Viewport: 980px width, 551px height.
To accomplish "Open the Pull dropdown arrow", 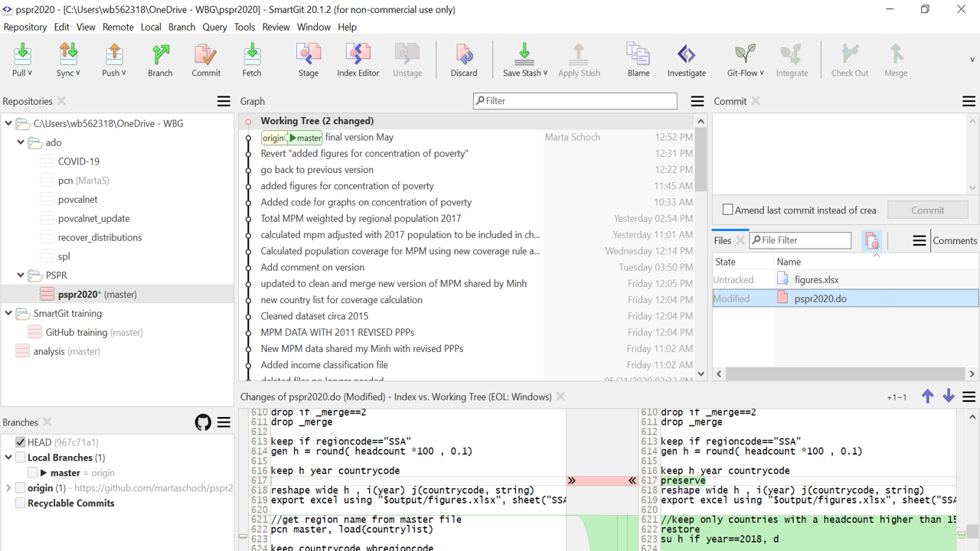I will [x=29, y=73].
